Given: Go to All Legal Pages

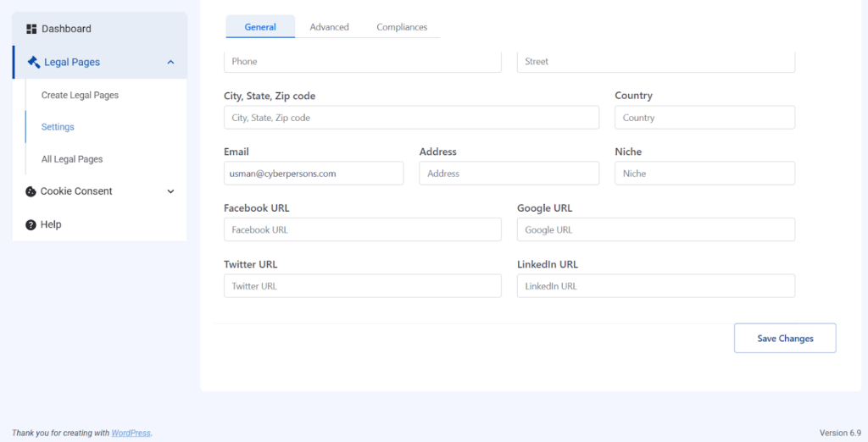Looking at the screenshot, I should point(72,159).
